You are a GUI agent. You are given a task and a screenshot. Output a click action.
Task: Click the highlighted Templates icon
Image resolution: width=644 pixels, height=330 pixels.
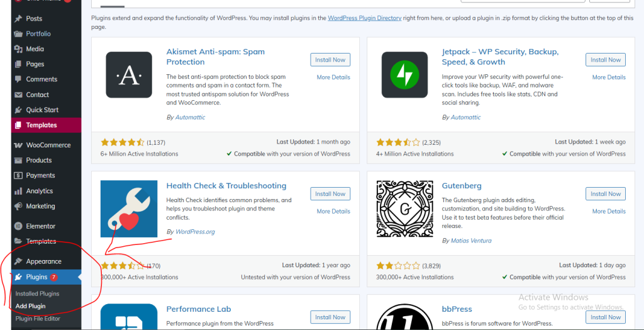(x=18, y=125)
